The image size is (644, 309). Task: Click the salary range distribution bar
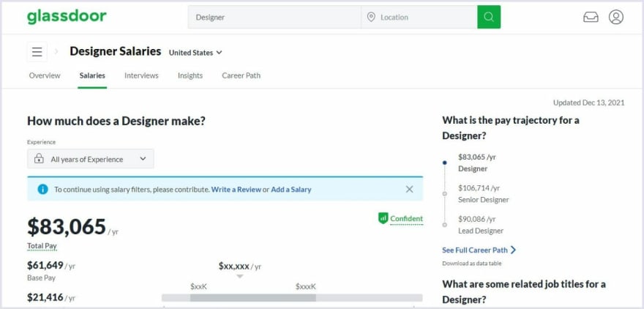[x=292, y=298]
